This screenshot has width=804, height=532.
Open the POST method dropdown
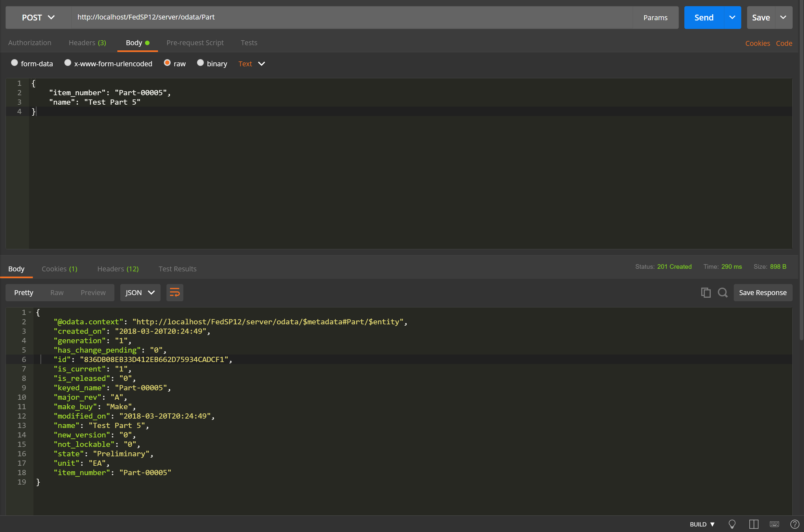click(38, 17)
